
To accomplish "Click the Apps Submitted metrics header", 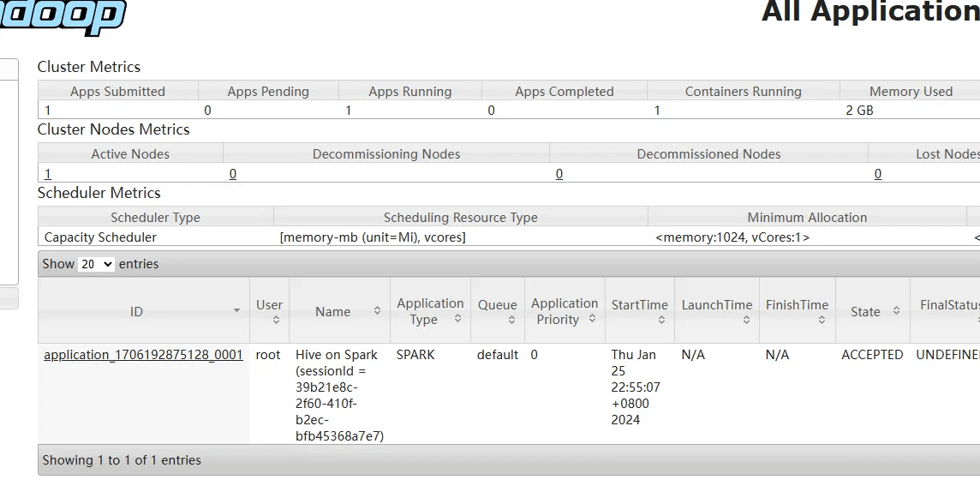I will click(117, 92).
